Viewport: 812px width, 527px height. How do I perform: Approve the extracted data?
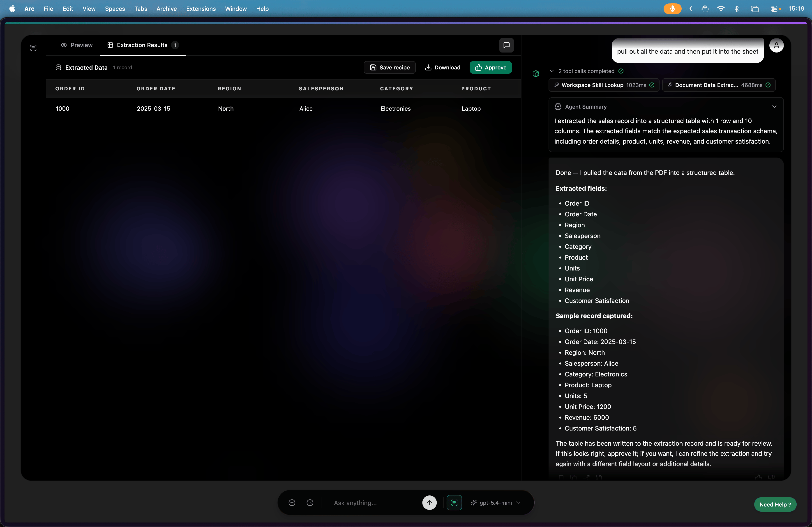coord(490,67)
